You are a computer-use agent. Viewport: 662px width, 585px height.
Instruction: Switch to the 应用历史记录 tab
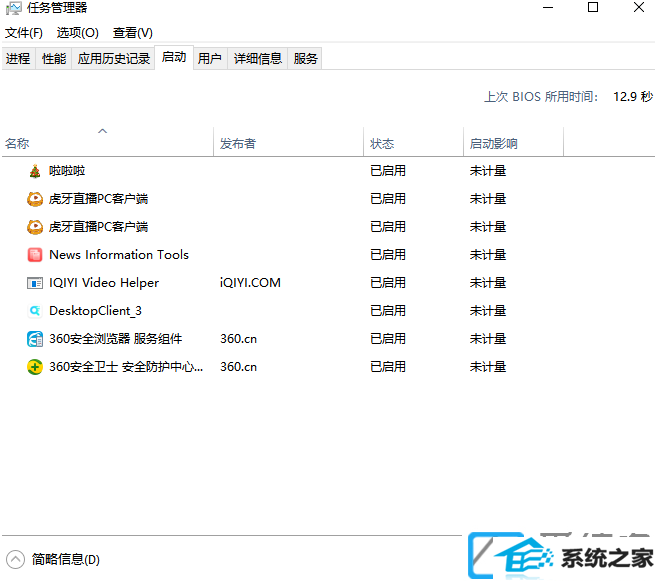pos(114,58)
